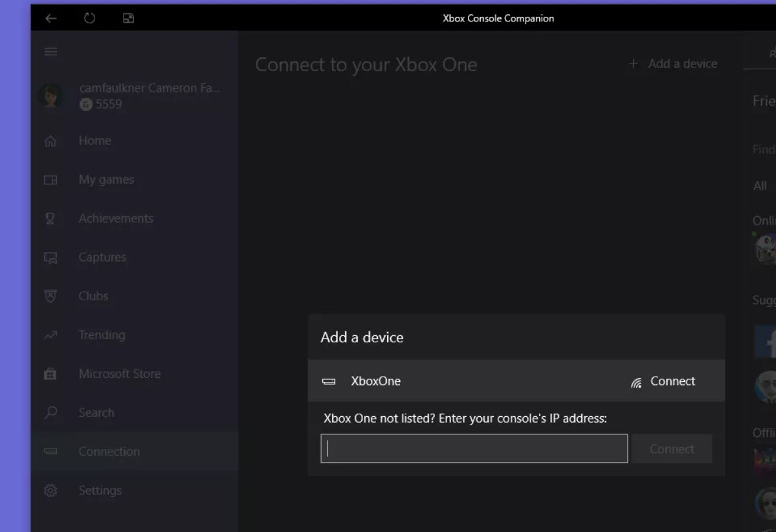Select Home in the navigation menu

point(50,140)
